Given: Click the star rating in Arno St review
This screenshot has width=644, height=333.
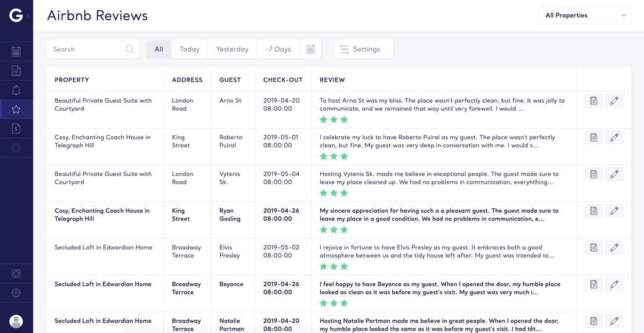Looking at the screenshot, I should pos(334,120).
